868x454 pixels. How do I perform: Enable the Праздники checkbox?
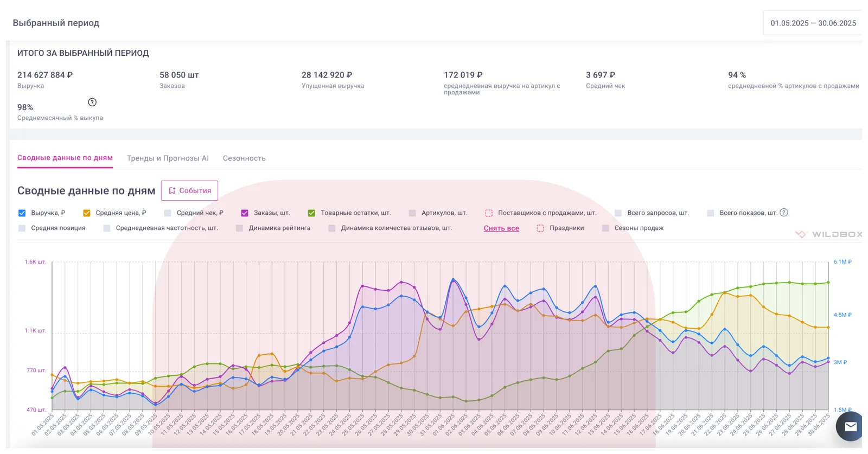pos(540,228)
